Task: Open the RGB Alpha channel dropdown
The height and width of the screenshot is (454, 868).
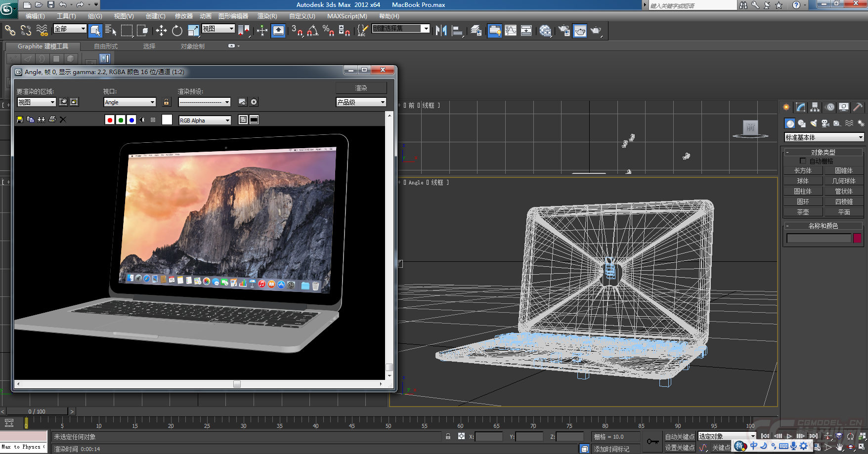Action: coord(205,120)
